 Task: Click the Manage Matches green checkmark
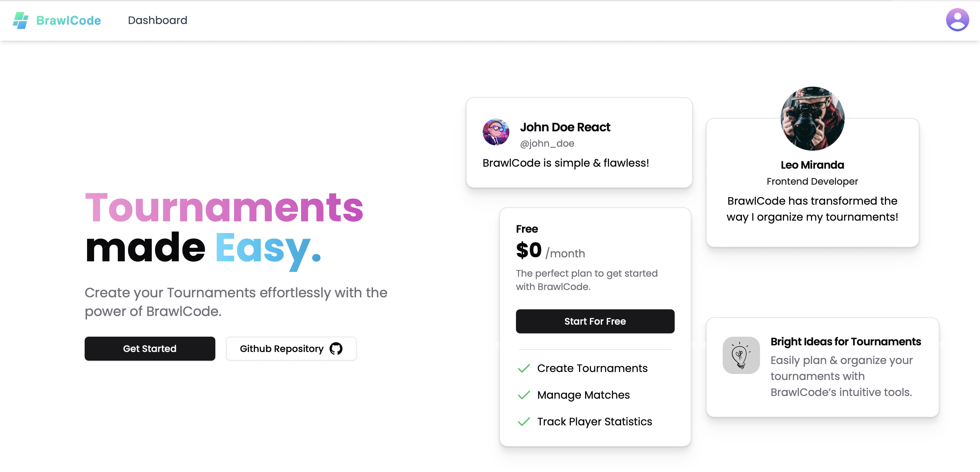pyautogui.click(x=524, y=395)
